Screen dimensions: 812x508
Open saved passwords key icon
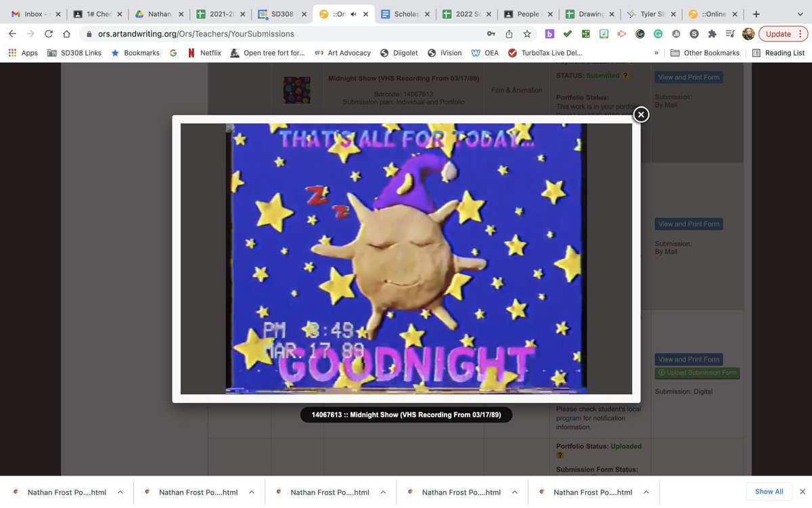491,34
